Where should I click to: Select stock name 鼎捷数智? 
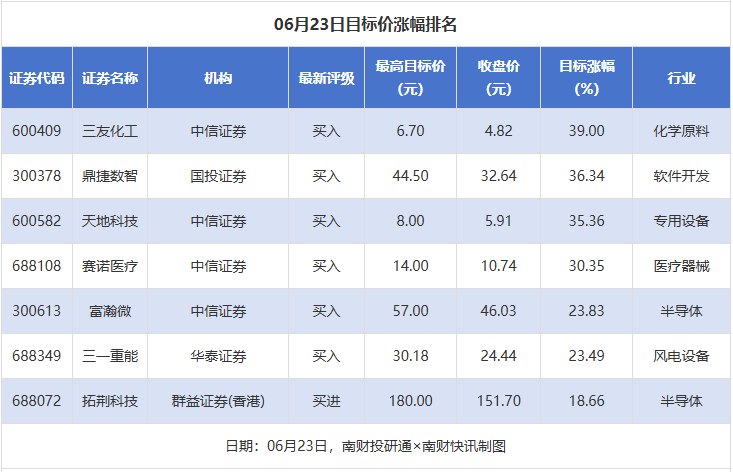click(x=110, y=176)
